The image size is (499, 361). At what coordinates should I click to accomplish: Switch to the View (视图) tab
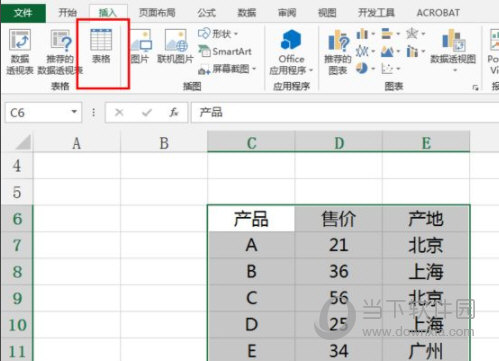[x=327, y=13]
